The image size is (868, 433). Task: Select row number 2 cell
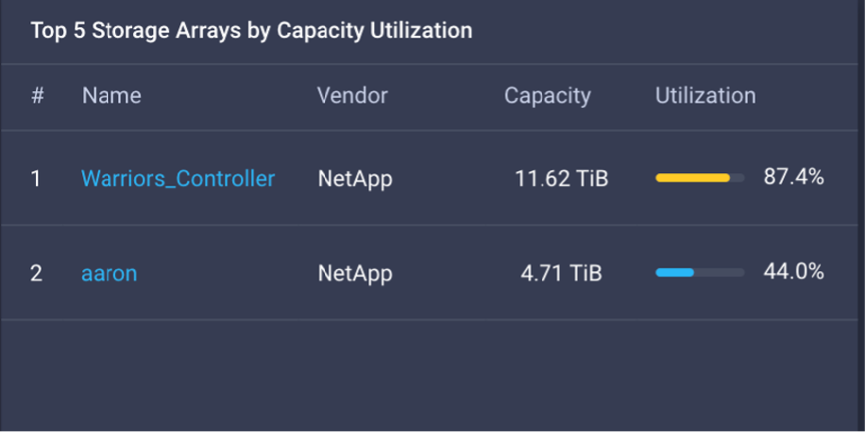(36, 273)
